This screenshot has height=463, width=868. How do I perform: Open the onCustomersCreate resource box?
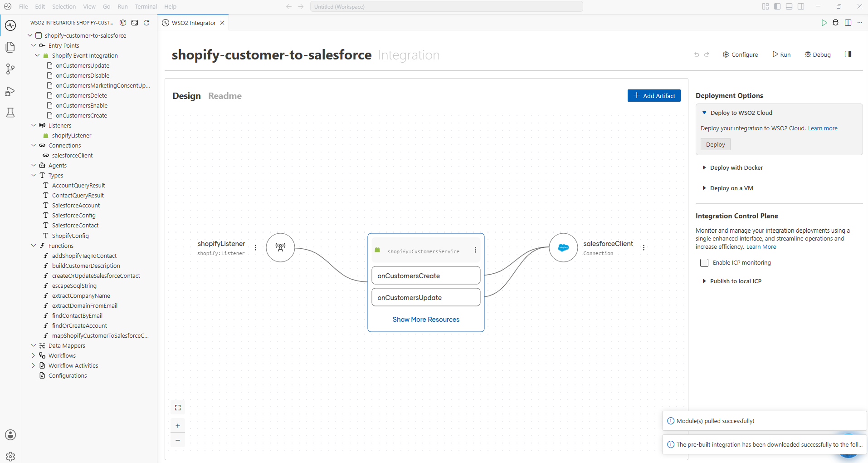[426, 276]
